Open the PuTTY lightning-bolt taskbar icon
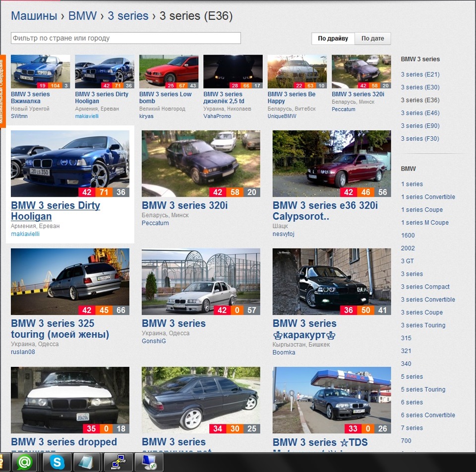 coord(118,462)
